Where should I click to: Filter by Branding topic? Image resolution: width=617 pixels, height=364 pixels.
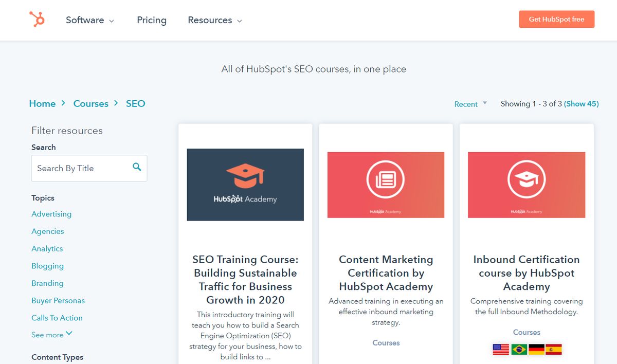click(x=48, y=283)
